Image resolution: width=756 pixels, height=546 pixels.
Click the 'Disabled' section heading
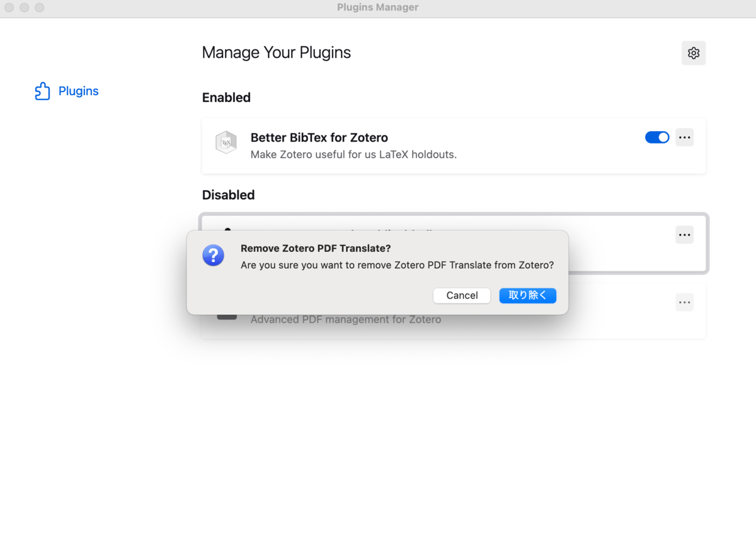[x=228, y=195]
